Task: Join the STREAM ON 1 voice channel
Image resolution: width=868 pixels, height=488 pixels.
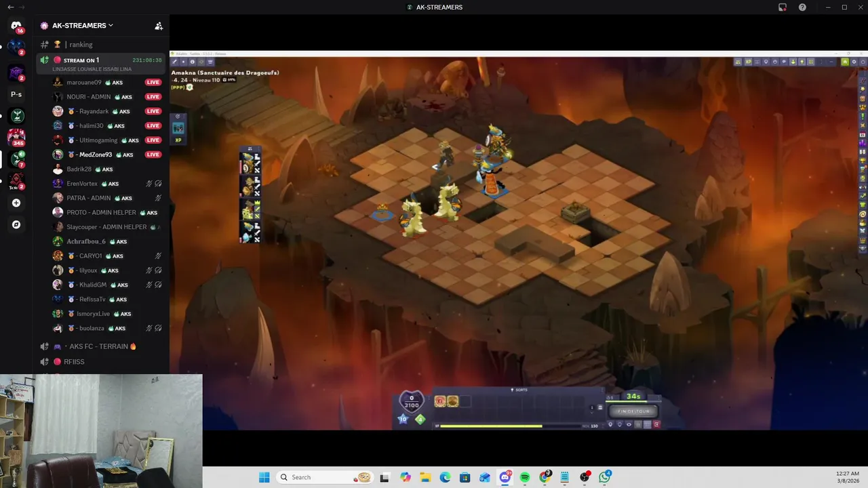Action: [102, 64]
